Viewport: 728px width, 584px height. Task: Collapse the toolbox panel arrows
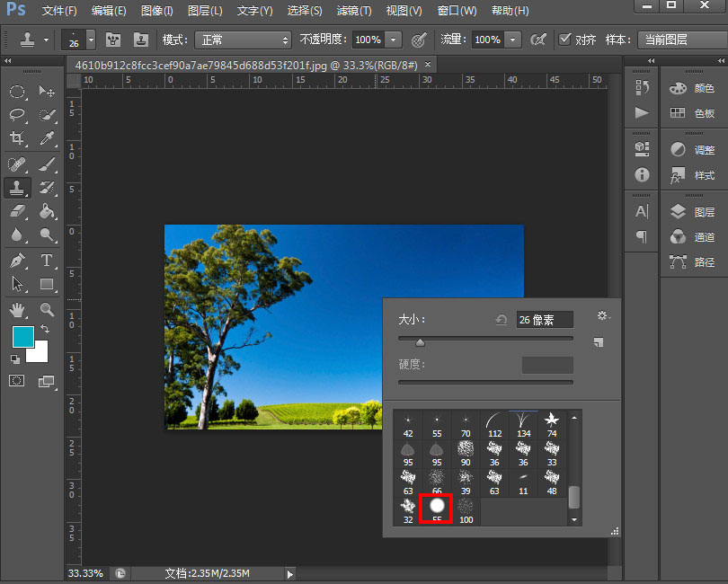(7, 60)
